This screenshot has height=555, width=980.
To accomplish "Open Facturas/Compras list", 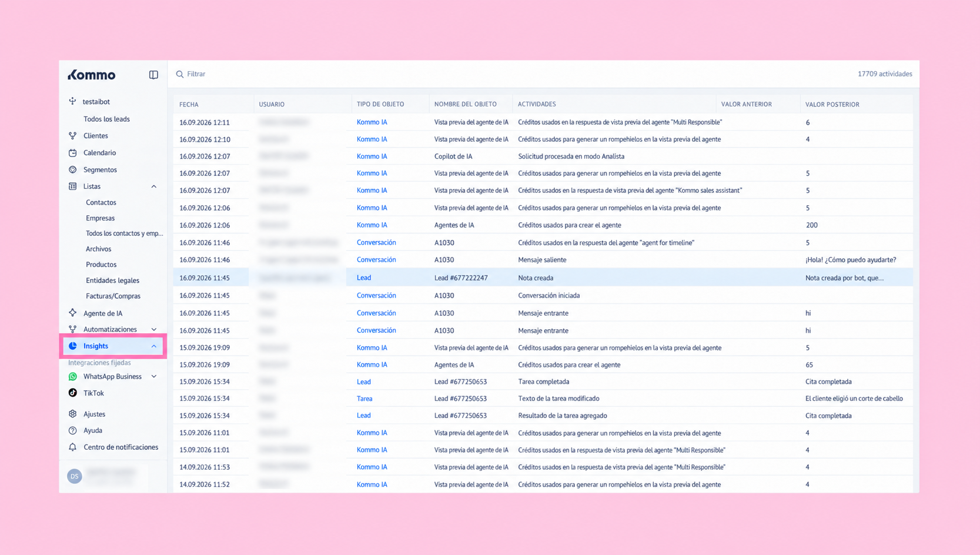I will tap(113, 296).
